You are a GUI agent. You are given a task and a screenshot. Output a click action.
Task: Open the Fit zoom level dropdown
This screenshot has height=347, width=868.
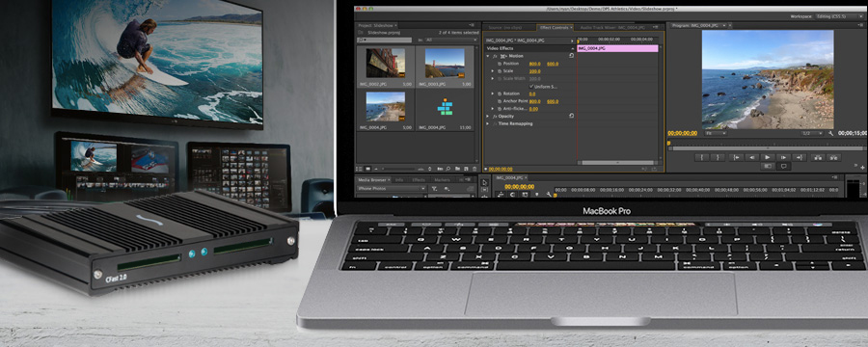tap(716, 133)
